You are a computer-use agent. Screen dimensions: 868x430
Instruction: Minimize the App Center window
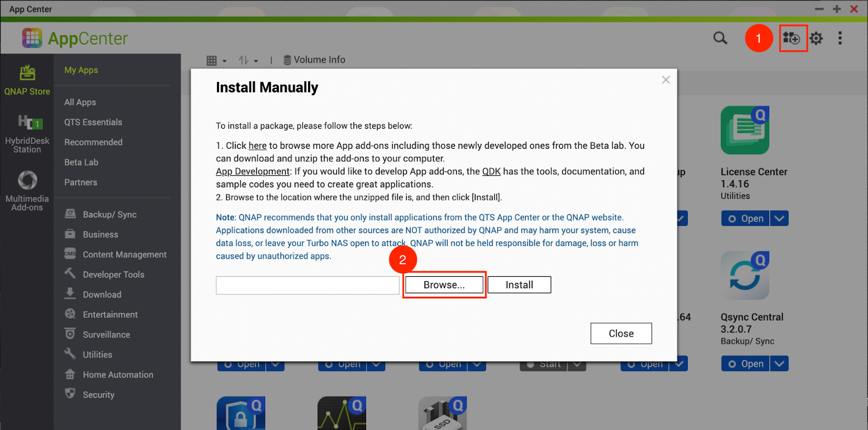point(819,9)
